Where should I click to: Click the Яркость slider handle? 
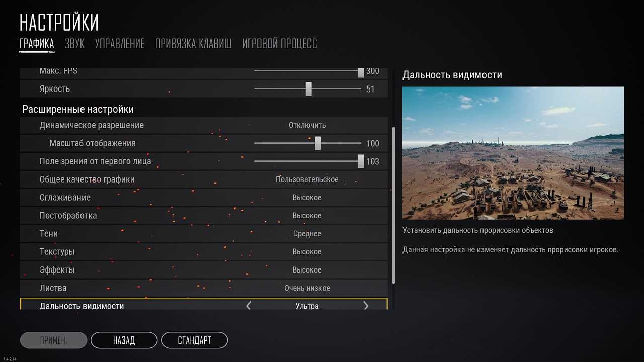[x=308, y=89]
